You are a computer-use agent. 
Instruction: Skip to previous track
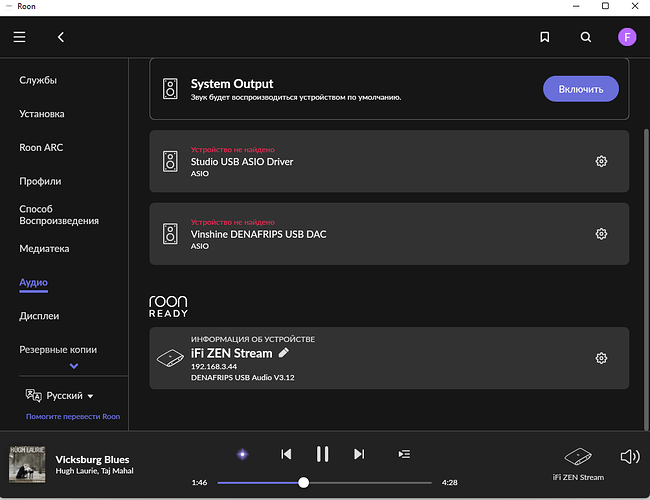click(x=286, y=454)
